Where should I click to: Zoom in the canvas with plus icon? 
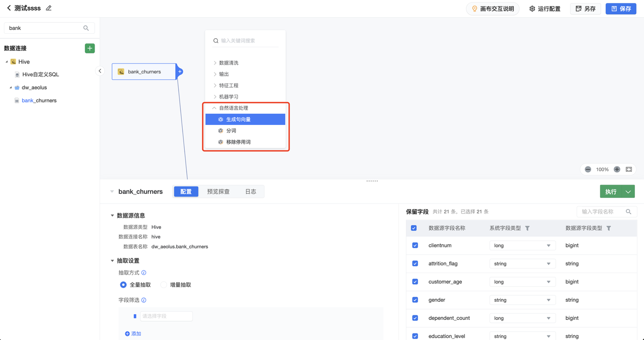[x=617, y=170]
